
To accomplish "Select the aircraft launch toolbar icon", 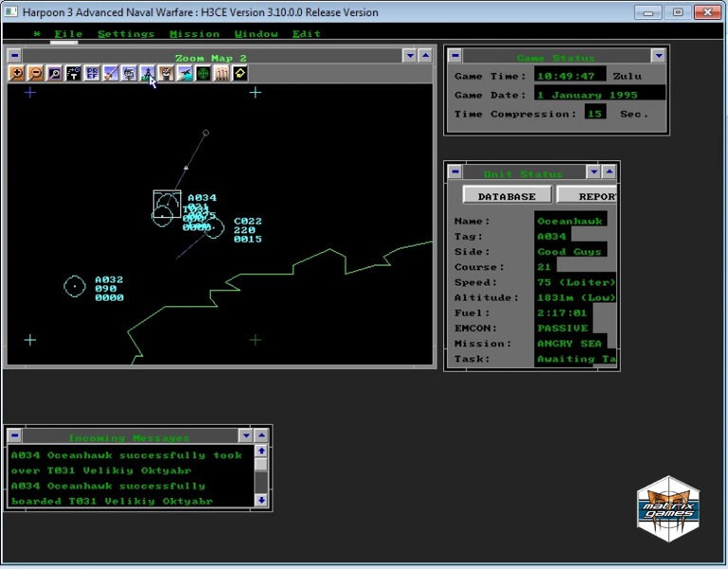I will click(x=184, y=73).
